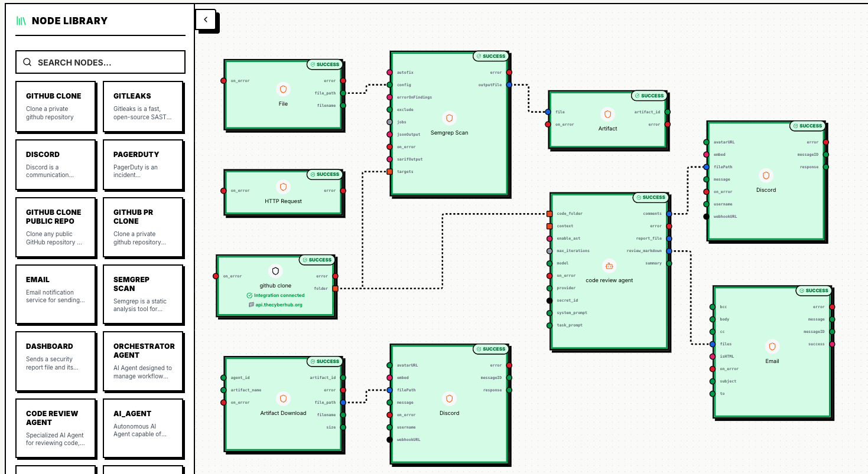
Task: Click the orange targets port on Semgrep Scan
Action: pyautogui.click(x=390, y=171)
